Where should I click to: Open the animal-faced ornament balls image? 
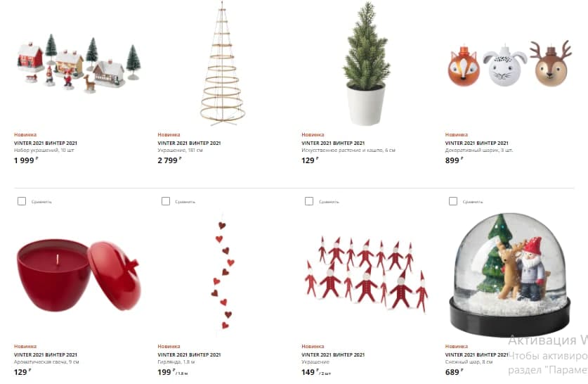(x=509, y=64)
